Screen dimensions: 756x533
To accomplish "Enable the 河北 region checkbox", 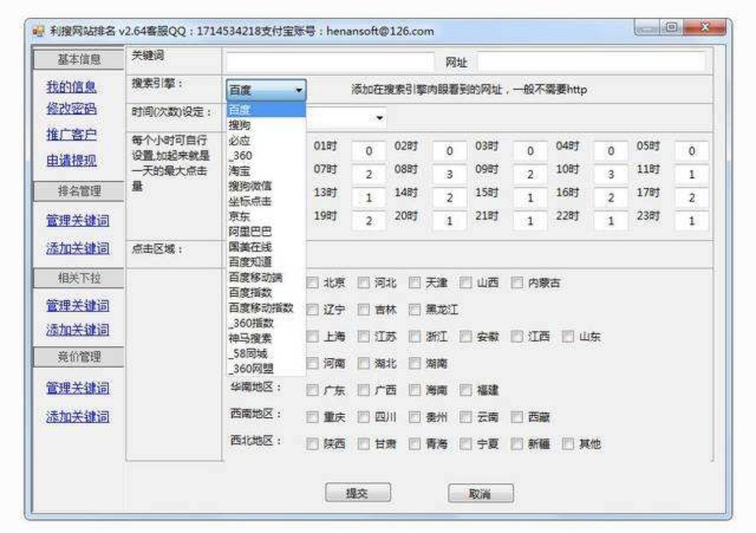I will point(363,284).
